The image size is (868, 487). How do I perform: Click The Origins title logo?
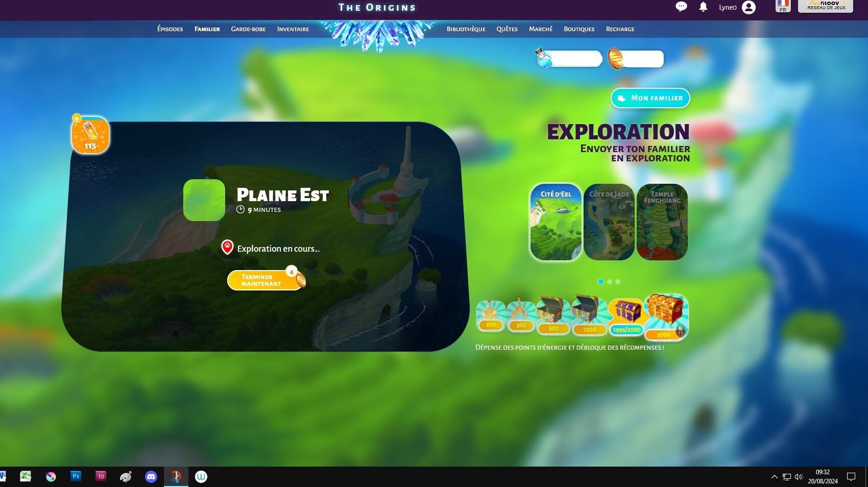(x=377, y=8)
